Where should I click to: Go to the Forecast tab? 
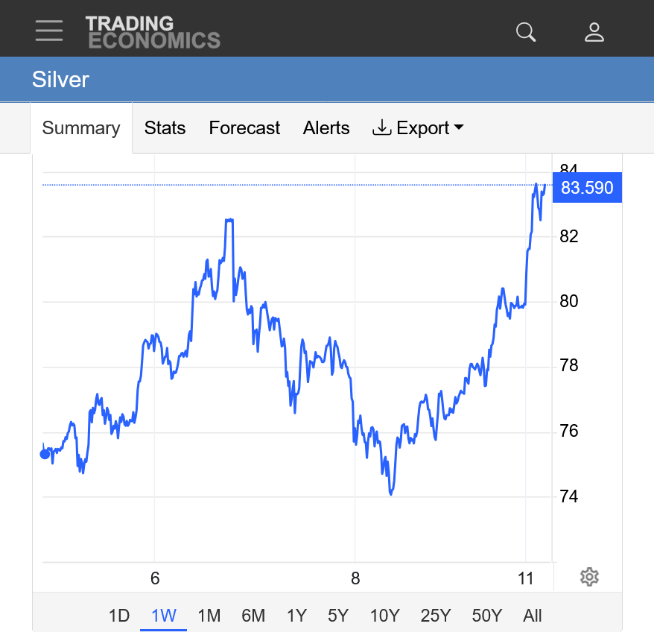point(244,128)
